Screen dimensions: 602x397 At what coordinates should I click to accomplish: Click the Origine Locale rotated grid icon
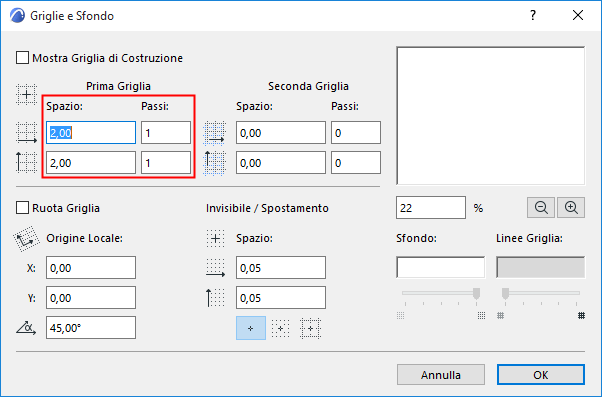click(26, 239)
